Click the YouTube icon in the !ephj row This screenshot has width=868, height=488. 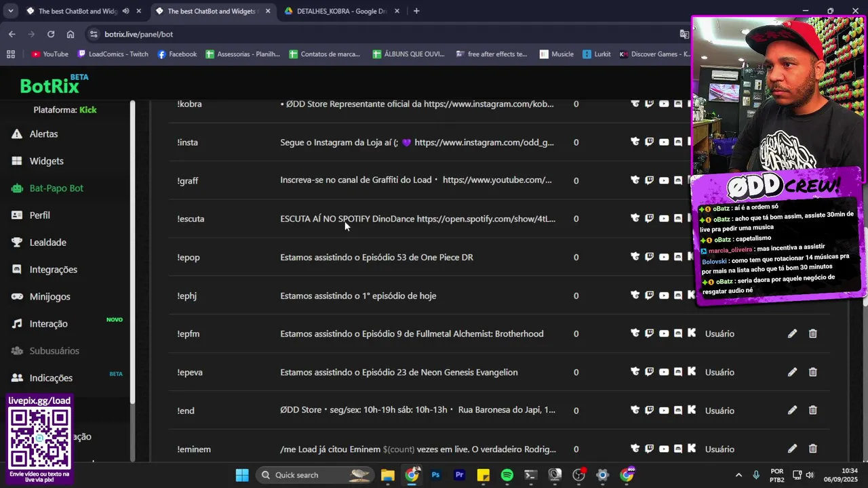tap(664, 295)
